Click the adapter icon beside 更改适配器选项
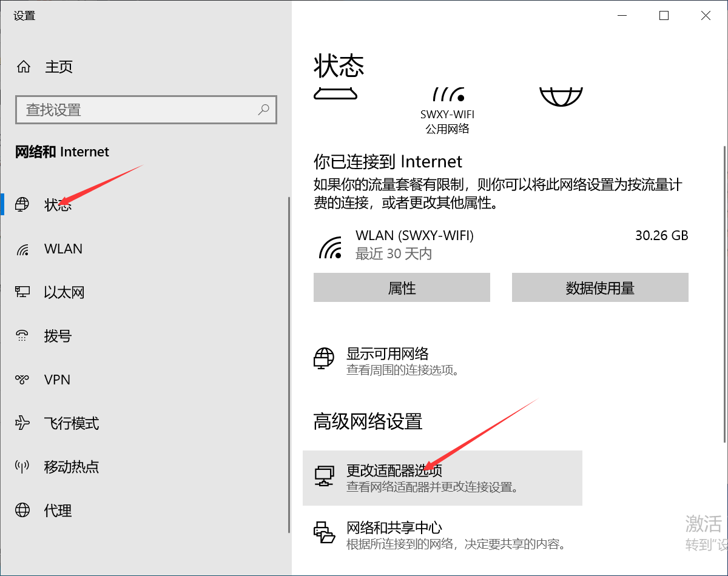The width and height of the screenshot is (728, 576). point(325,477)
